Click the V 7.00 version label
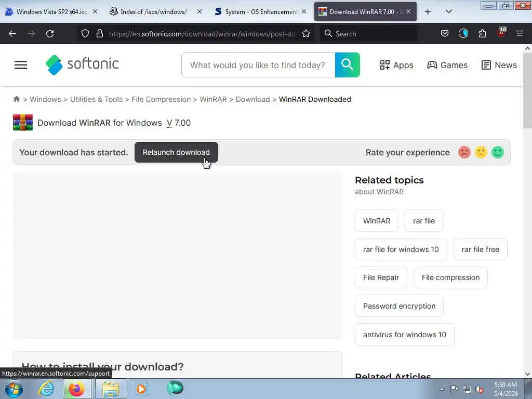This screenshot has width=532, height=399. (179, 123)
